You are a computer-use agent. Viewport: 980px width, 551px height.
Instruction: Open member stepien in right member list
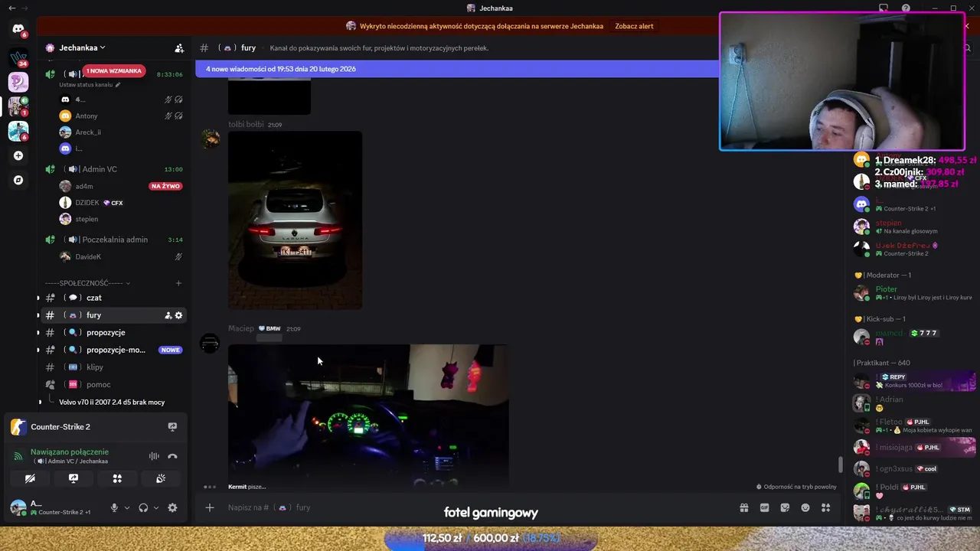coord(914,227)
